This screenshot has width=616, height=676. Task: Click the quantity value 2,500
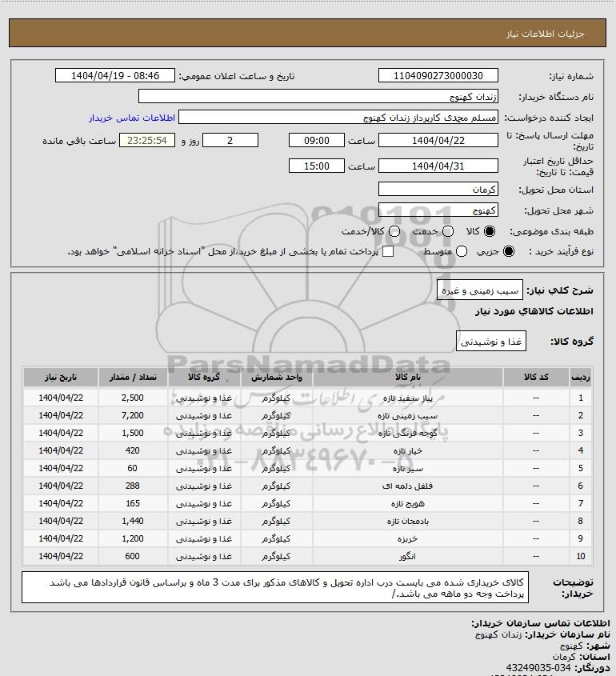tap(133, 398)
